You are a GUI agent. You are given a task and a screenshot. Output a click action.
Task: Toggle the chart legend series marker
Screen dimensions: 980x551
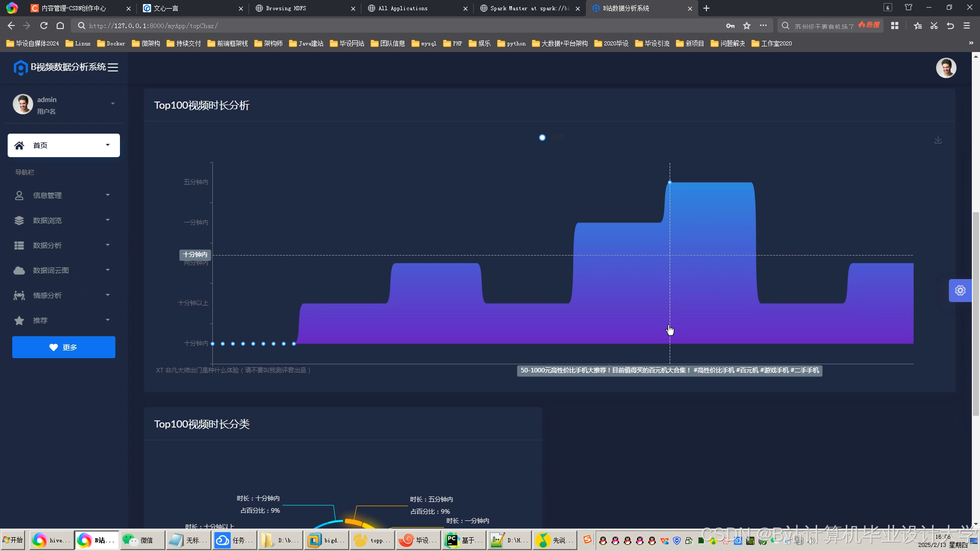point(542,137)
